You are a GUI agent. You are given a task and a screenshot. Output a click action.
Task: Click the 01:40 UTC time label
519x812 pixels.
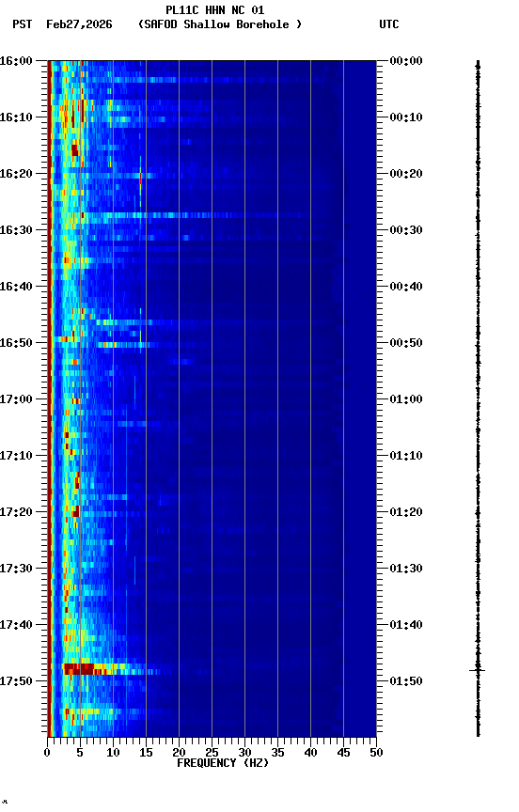406,626
